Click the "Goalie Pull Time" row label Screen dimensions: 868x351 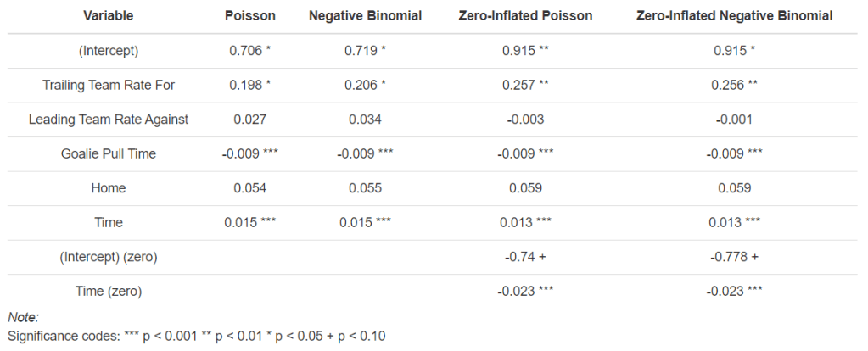tap(109, 153)
